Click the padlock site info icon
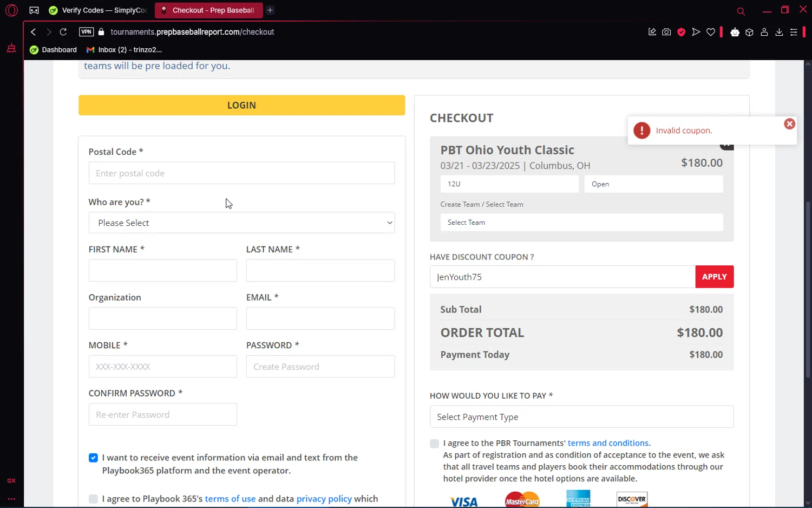 (101, 32)
